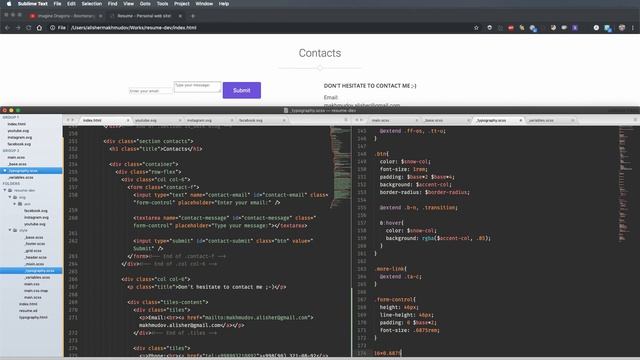The image size is (640, 360).
Task: Click the site info icon before File
Action: [53, 28]
